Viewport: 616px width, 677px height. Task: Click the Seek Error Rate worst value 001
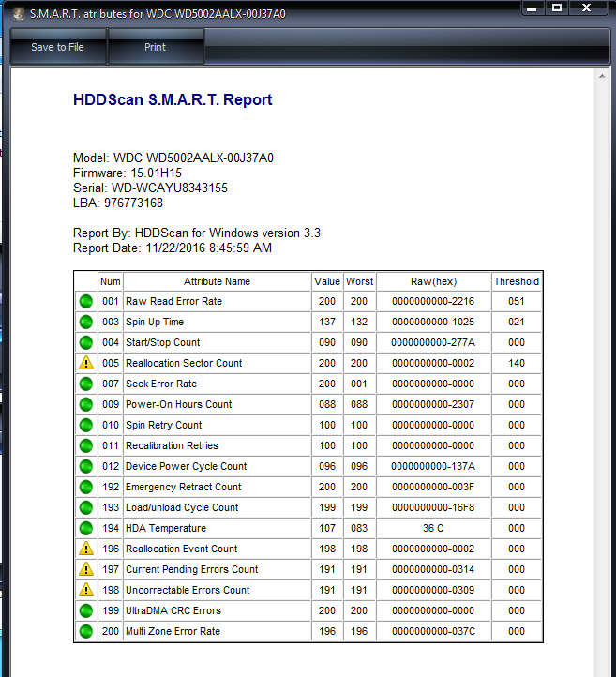pos(359,384)
